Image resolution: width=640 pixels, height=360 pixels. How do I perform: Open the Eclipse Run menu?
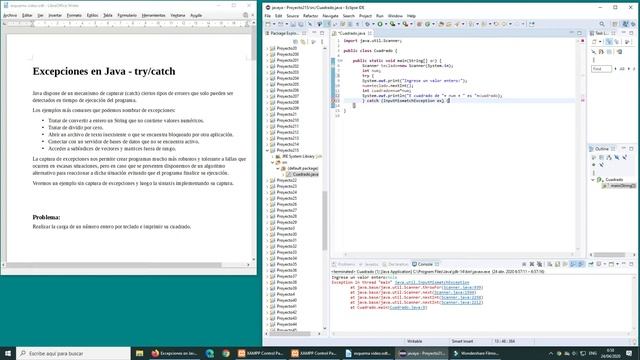[x=380, y=16]
